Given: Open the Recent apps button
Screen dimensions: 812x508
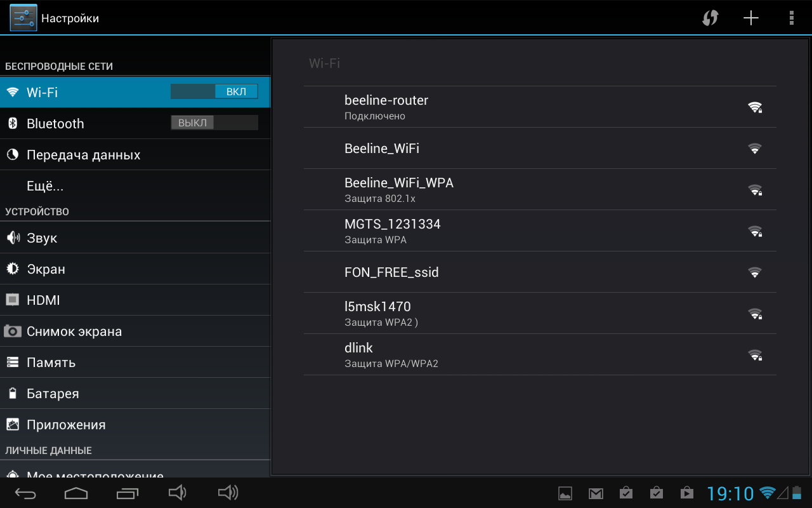Looking at the screenshot, I should pyautogui.click(x=128, y=493).
